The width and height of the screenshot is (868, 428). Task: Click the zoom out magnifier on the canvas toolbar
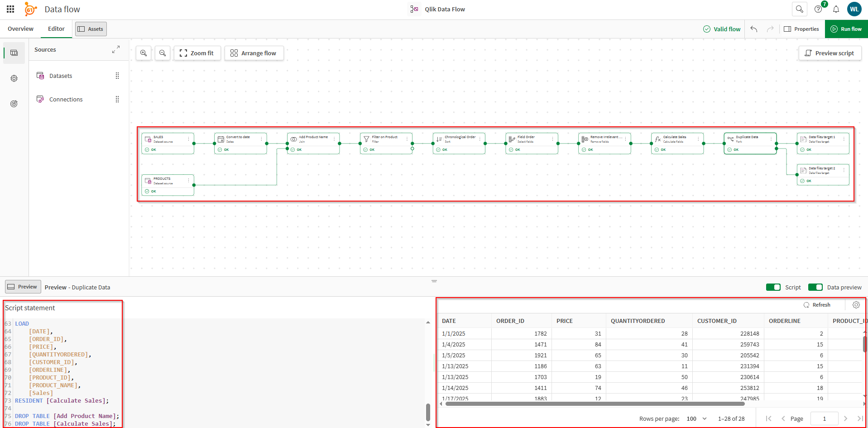[x=163, y=53]
